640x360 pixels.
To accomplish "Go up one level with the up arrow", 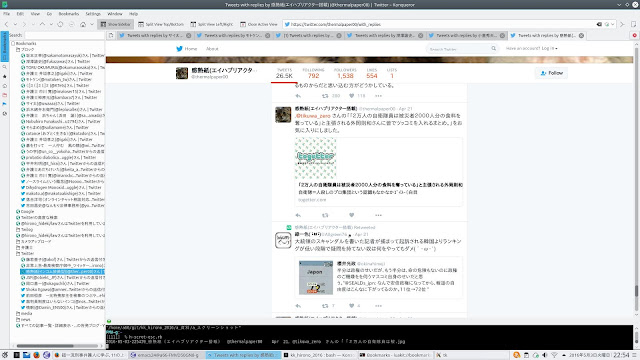I will [42, 24].
